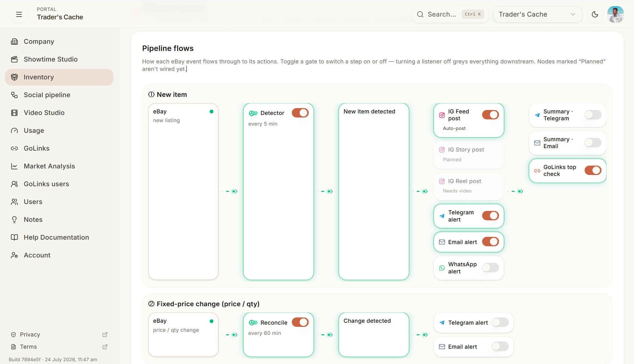Click the Market Analysis chart icon
The height and width of the screenshot is (364, 634).
(x=14, y=166)
